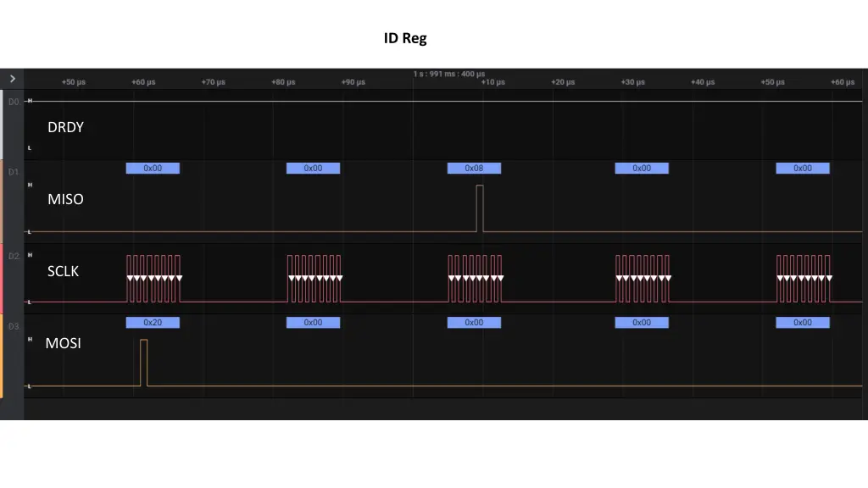Screen dimensions: 868x488
Task: Click the high pulse on MISO trace
Action: tap(480, 208)
